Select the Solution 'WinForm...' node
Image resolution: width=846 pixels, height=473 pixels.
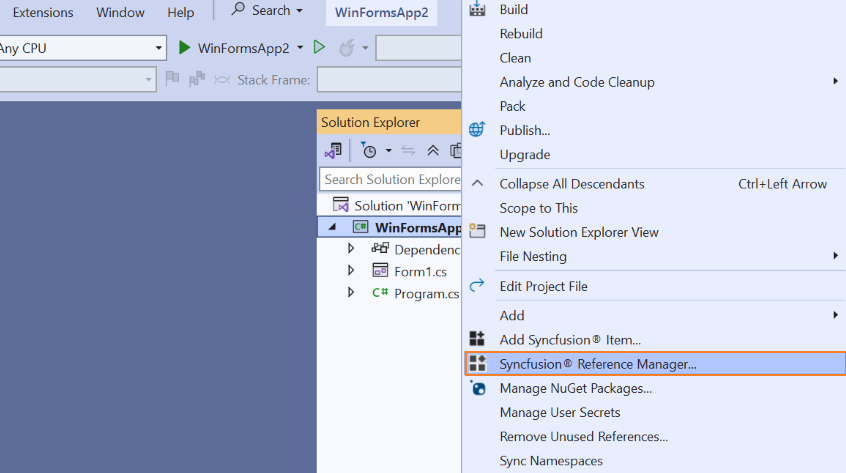point(407,205)
